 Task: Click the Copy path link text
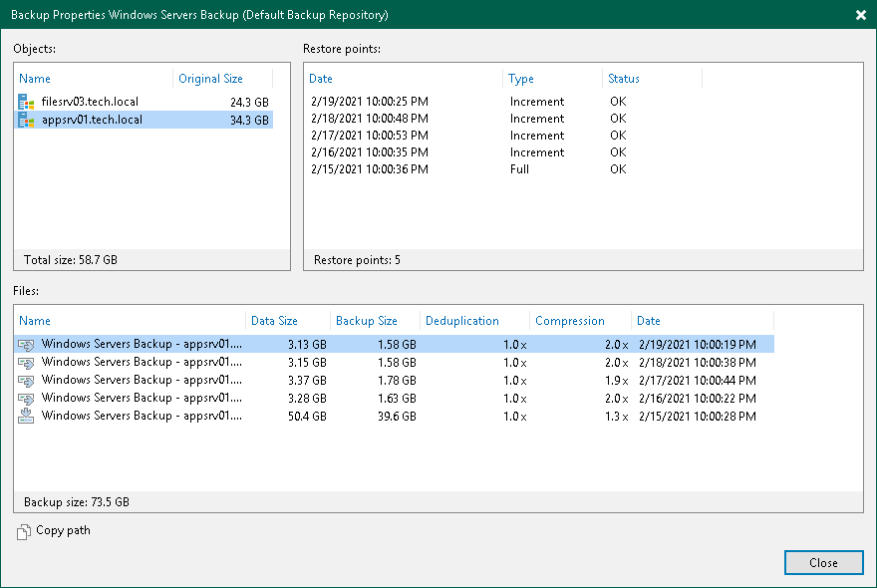[63, 531]
